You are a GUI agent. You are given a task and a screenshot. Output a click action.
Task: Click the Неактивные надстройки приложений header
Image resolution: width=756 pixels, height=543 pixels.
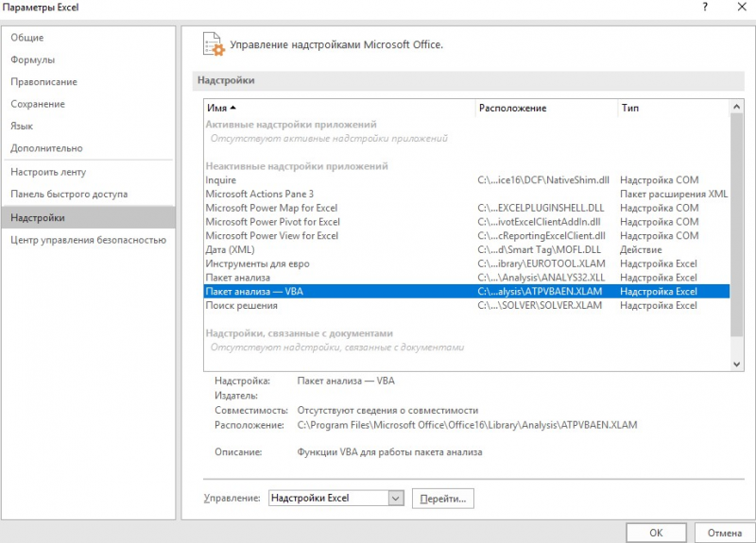click(x=297, y=166)
